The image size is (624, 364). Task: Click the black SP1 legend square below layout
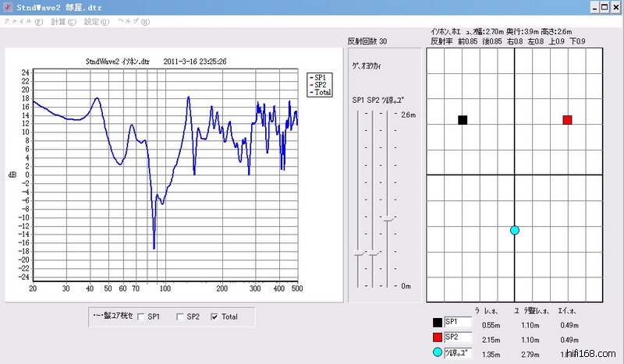point(436,322)
